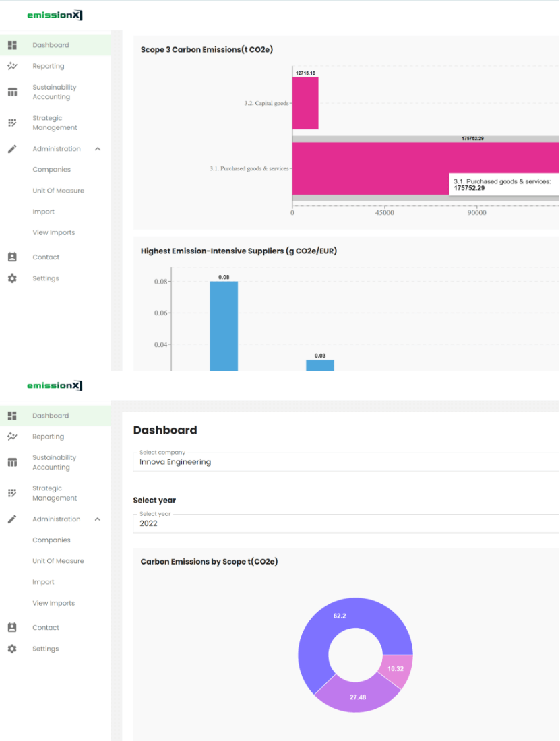Click the emissionX logo in the Select company view

click(x=55, y=385)
